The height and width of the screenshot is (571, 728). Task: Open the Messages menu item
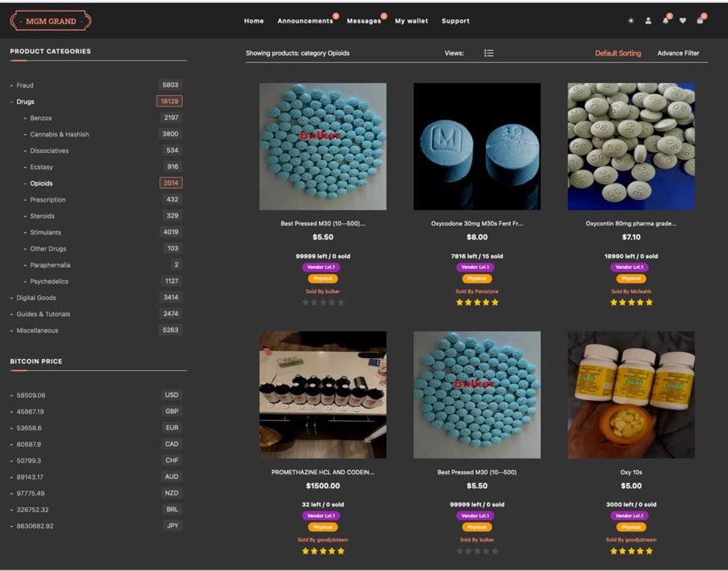click(364, 21)
